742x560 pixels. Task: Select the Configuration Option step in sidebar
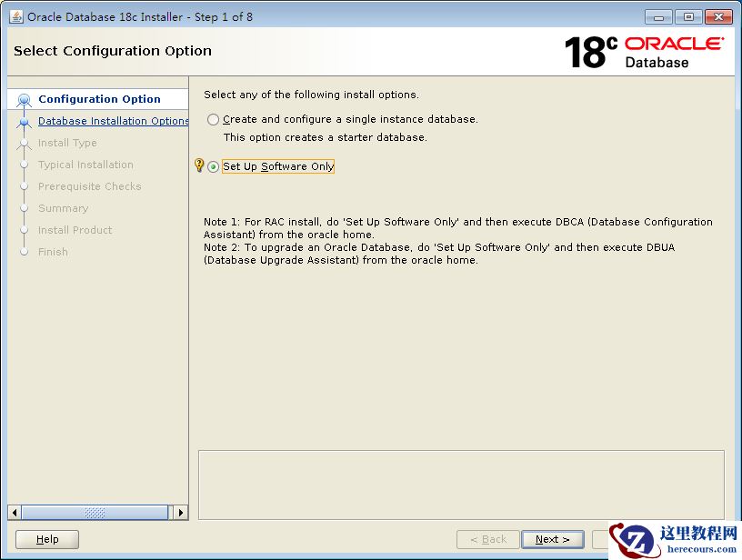click(99, 99)
